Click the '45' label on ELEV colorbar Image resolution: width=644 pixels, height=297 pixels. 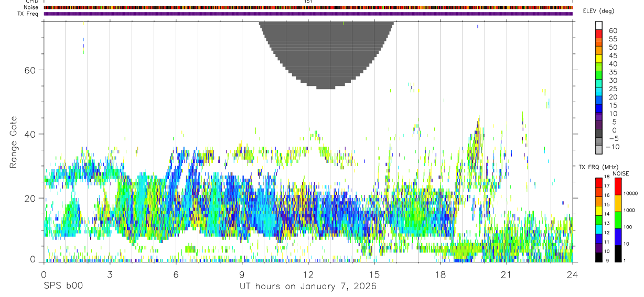pos(613,55)
